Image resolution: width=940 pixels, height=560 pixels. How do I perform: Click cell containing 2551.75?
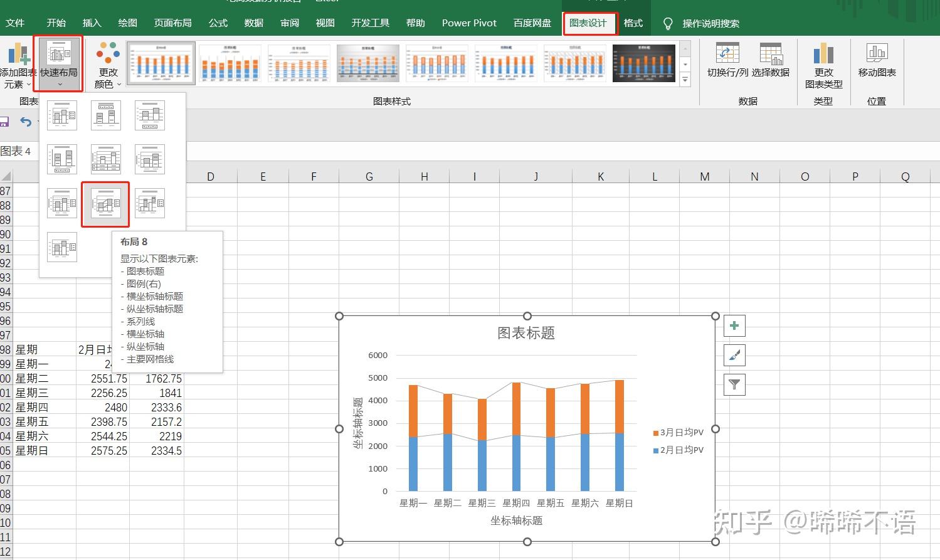tap(103, 378)
